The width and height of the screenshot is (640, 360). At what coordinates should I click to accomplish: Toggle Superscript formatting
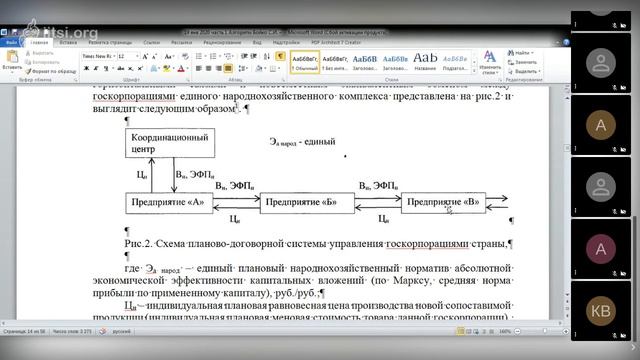click(x=140, y=69)
